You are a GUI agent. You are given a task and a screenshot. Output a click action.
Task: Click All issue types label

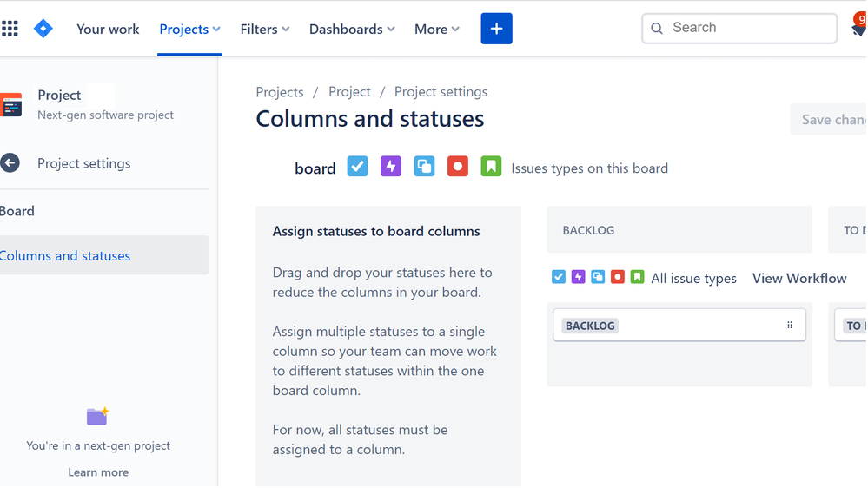coord(693,279)
